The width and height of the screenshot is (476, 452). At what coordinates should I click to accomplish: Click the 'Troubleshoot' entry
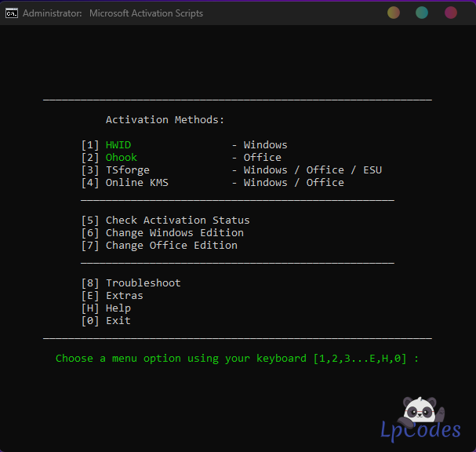pyautogui.click(x=144, y=283)
